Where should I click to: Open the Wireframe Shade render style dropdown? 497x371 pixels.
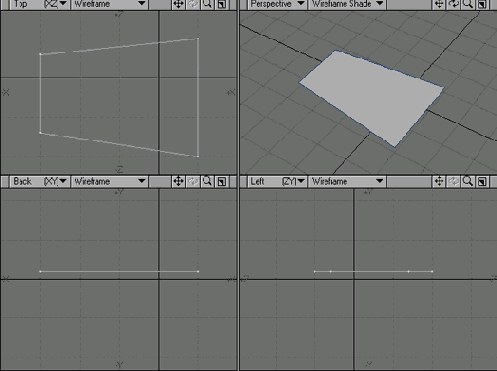pos(347,4)
